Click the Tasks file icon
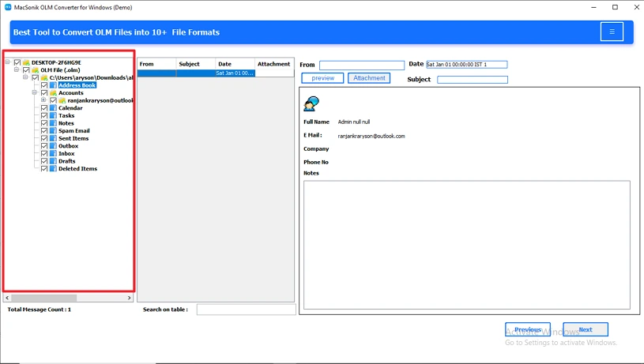 pos(53,116)
